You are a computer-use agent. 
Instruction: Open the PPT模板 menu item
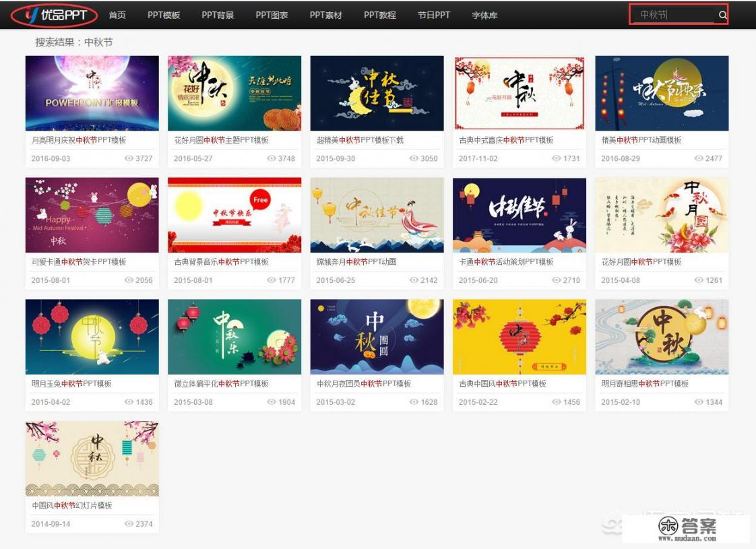pos(164,15)
